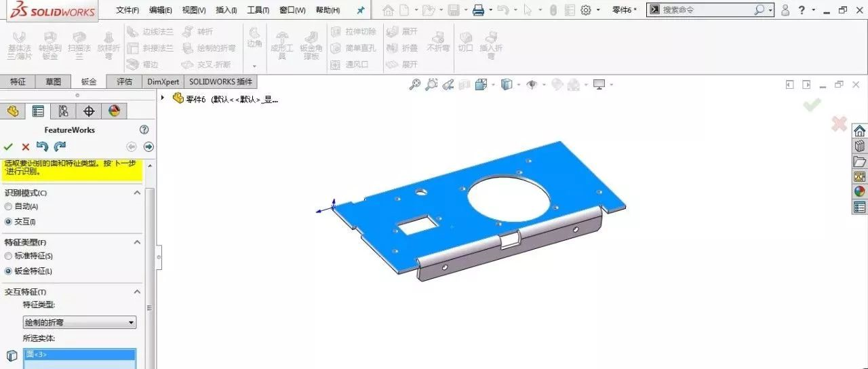This screenshot has width=868, height=369.
Task: Select the 钣金特征 radio button
Action: tap(8, 271)
